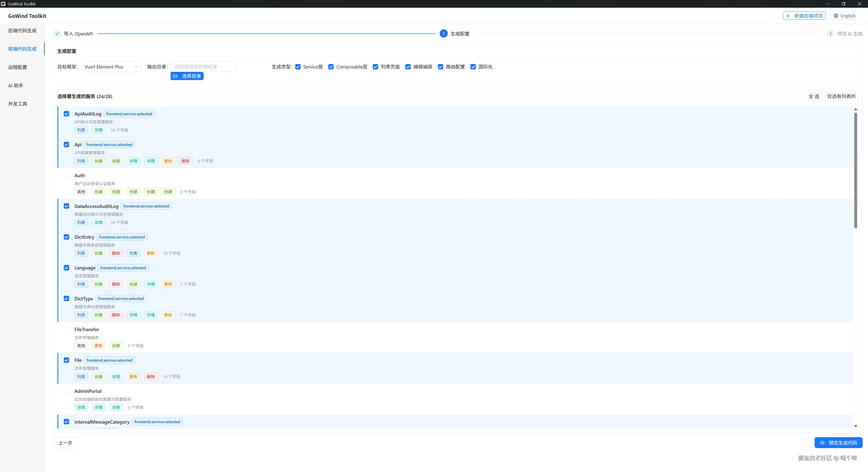The height and width of the screenshot is (472, 868).
Task: Uncheck the 列表页面 generation type
Action: [375, 67]
